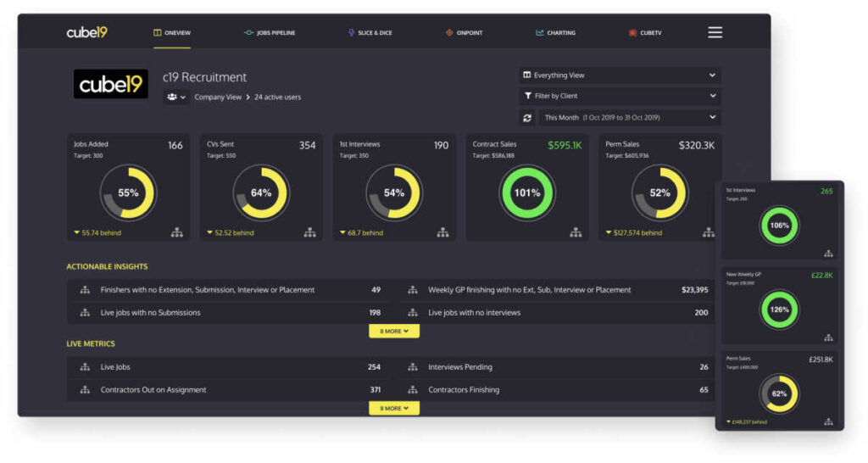868x463 pixels.
Task: Click hierarchy icon beside Contractors Finishing
Action: (x=413, y=389)
